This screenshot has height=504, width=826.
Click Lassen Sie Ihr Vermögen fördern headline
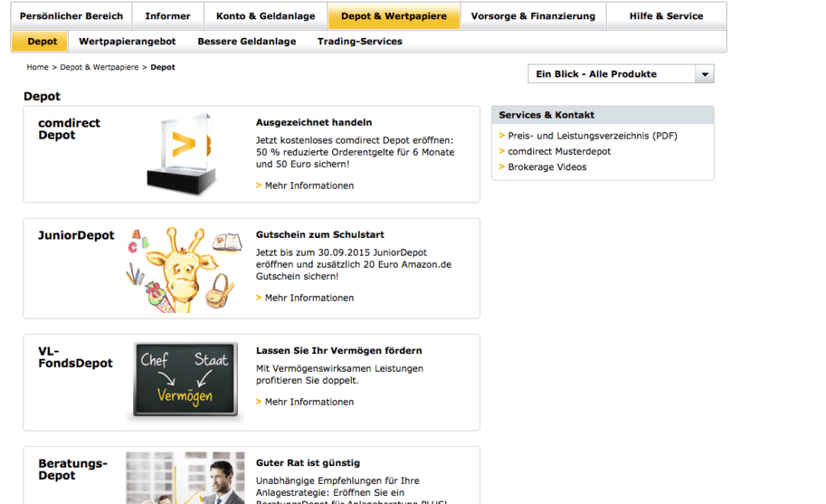[339, 350]
